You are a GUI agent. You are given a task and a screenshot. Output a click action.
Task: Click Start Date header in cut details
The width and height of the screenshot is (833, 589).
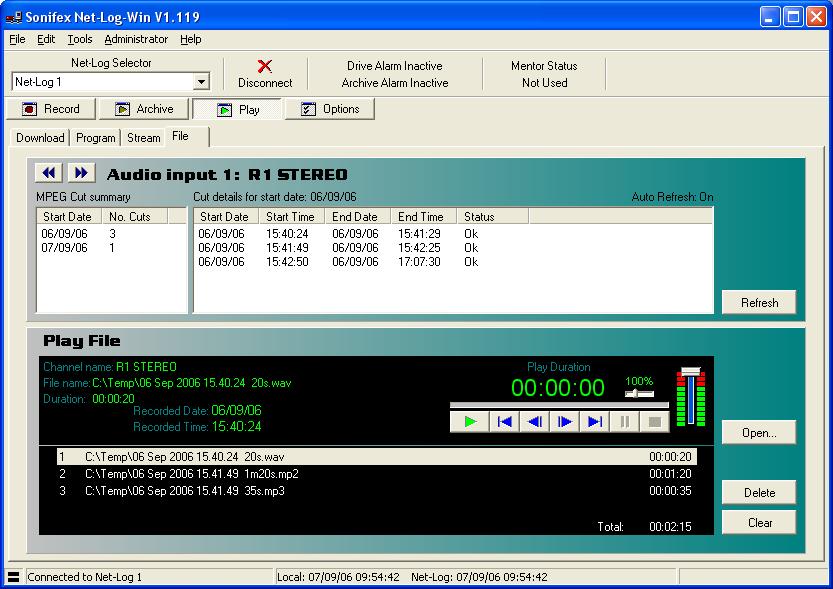click(x=226, y=217)
